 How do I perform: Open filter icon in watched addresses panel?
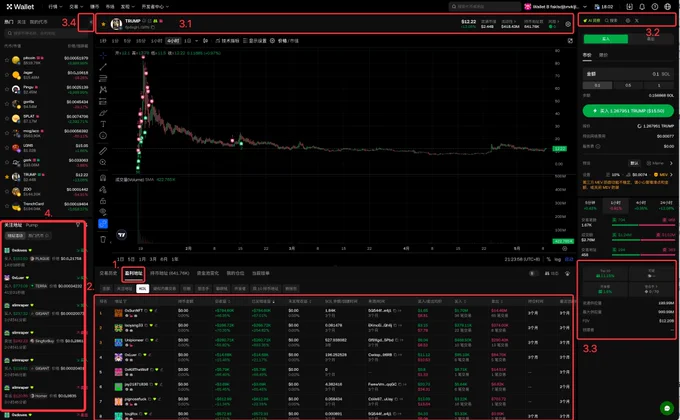[x=78, y=225]
